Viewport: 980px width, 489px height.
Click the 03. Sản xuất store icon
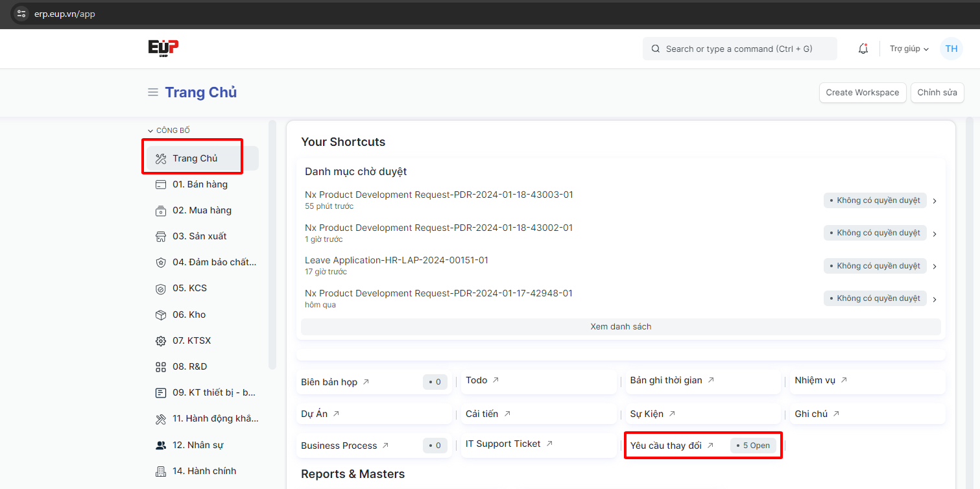point(161,236)
